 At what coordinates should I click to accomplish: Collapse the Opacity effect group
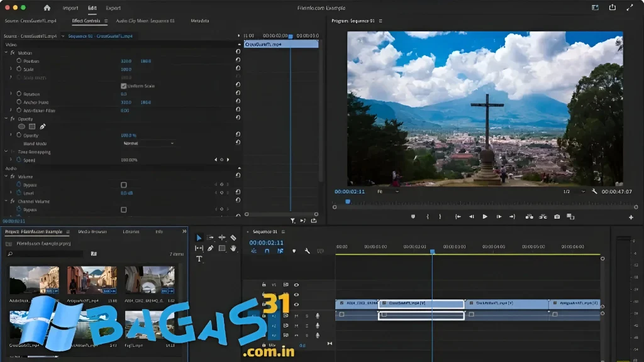pyautogui.click(x=6, y=119)
